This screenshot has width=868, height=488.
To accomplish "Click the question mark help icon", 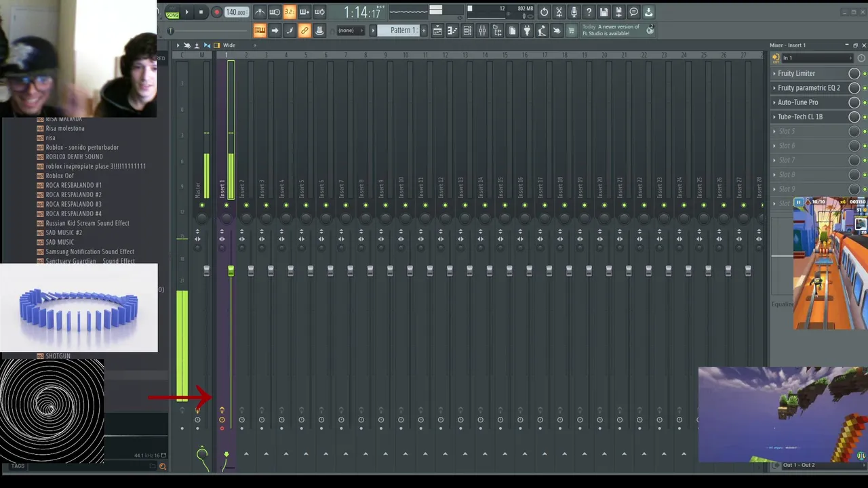I will coord(589,12).
